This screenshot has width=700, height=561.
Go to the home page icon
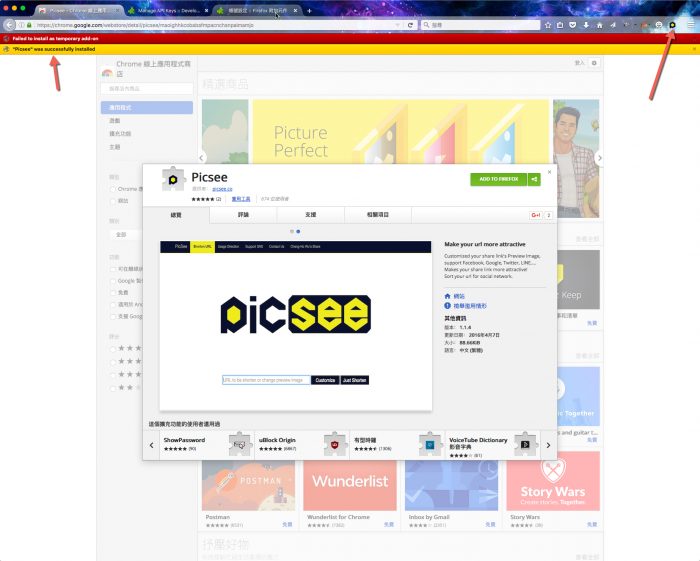click(600, 25)
